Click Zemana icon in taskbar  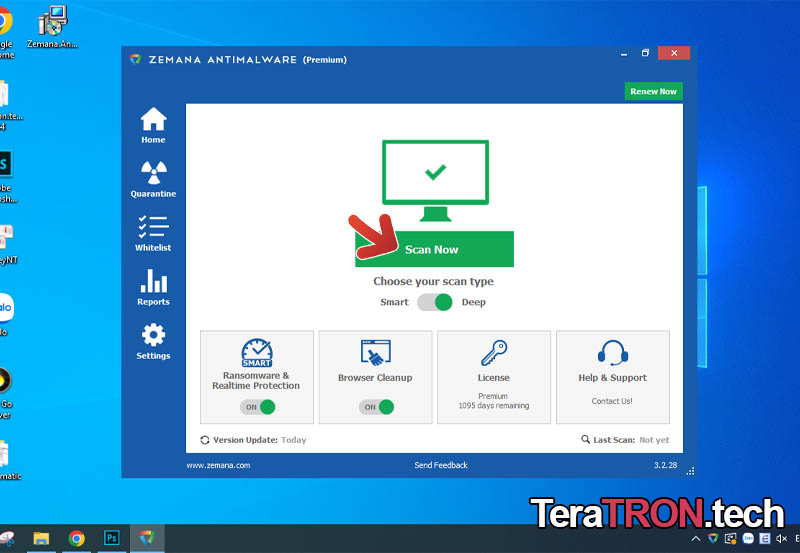[x=147, y=538]
